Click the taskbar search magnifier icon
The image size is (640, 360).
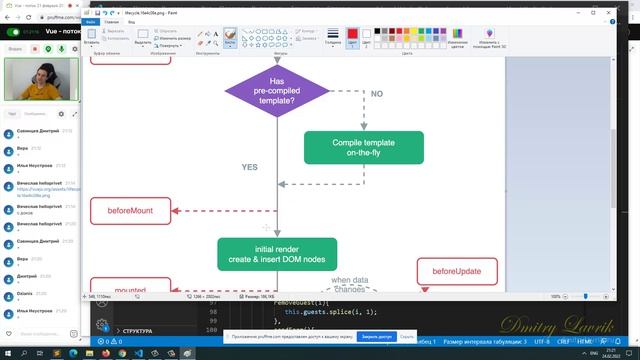pyautogui.click(x=24, y=353)
